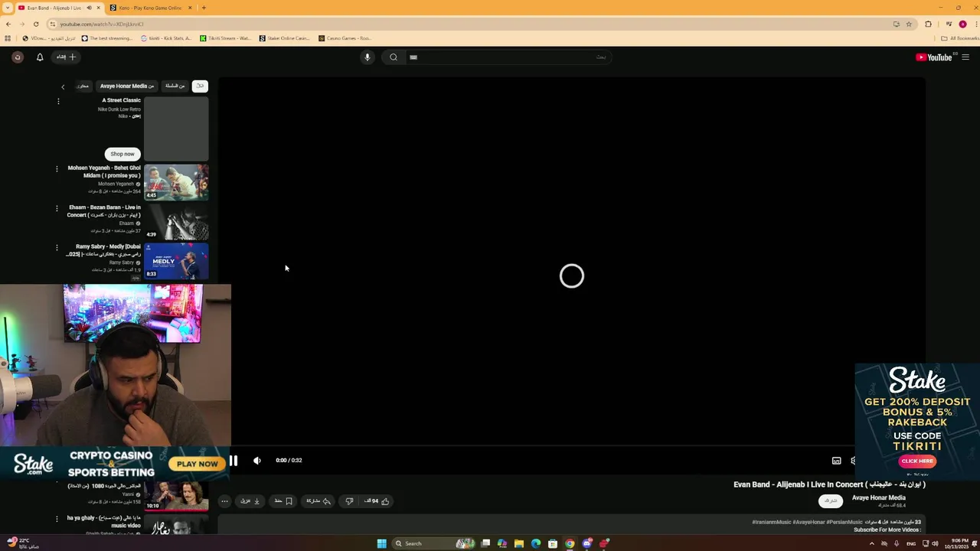Like the video with thumbs up
Screen dimensions: 980x551
[x=377, y=501]
